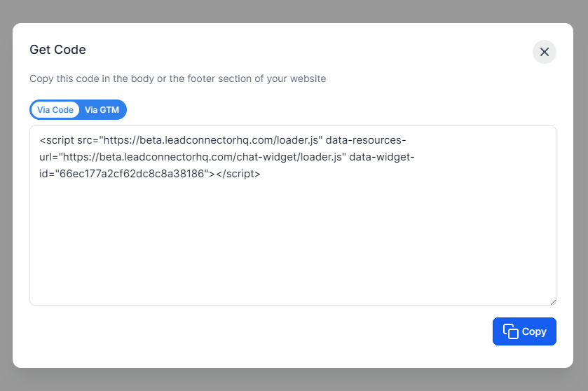This screenshot has width=588, height=391.
Task: Click the instruction text about body or footer
Action: (178, 78)
